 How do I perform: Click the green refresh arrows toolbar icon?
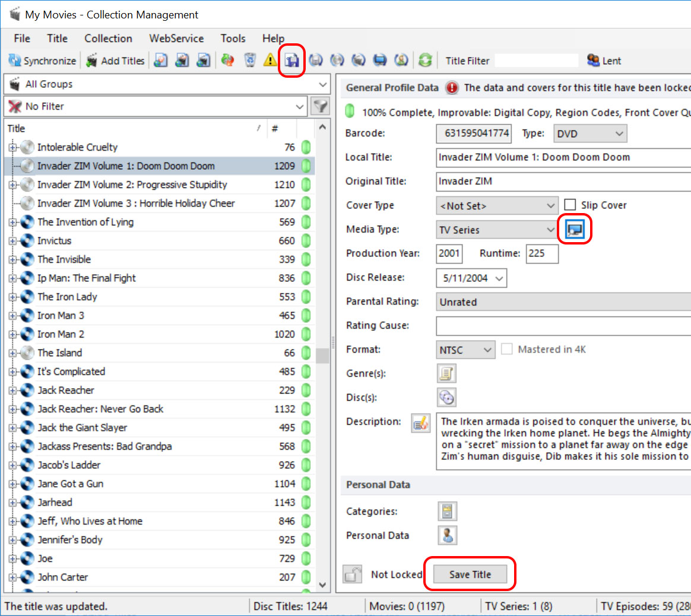(425, 61)
